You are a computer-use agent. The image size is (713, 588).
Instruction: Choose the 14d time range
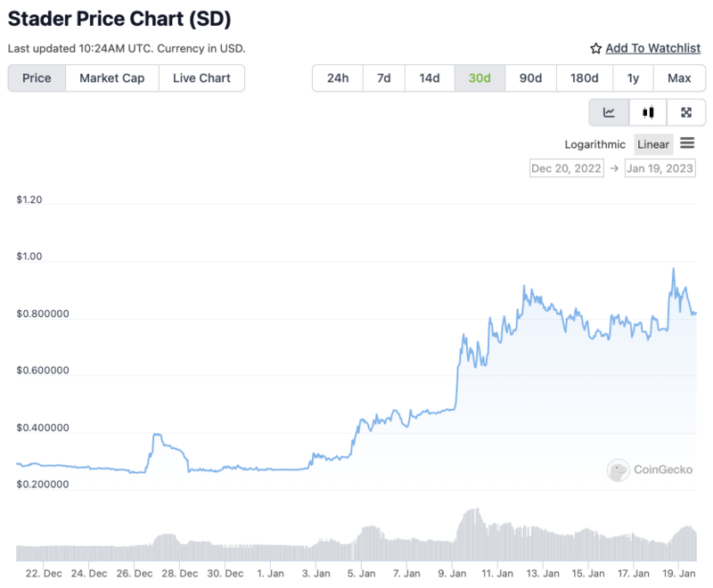point(430,78)
